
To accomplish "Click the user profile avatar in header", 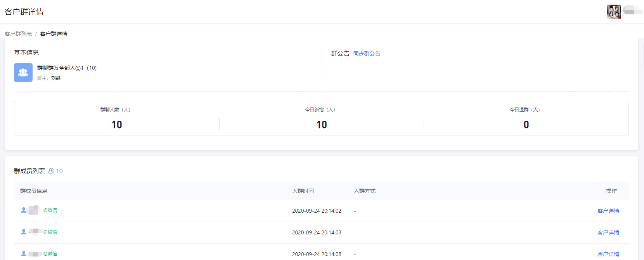I will 614,12.
